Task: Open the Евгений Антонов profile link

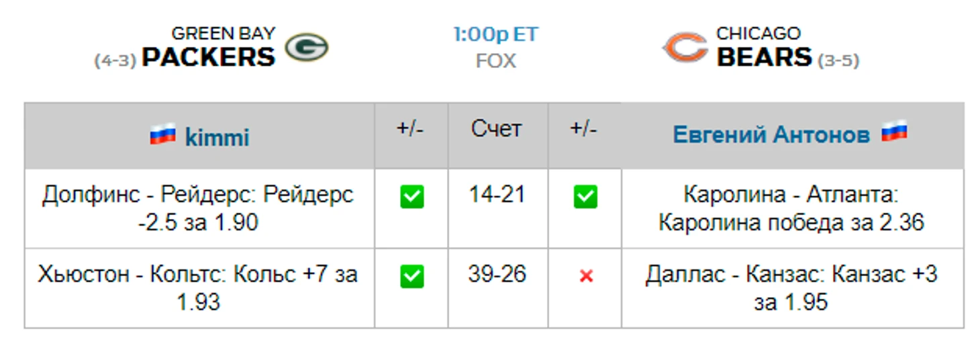Action: [x=771, y=134]
